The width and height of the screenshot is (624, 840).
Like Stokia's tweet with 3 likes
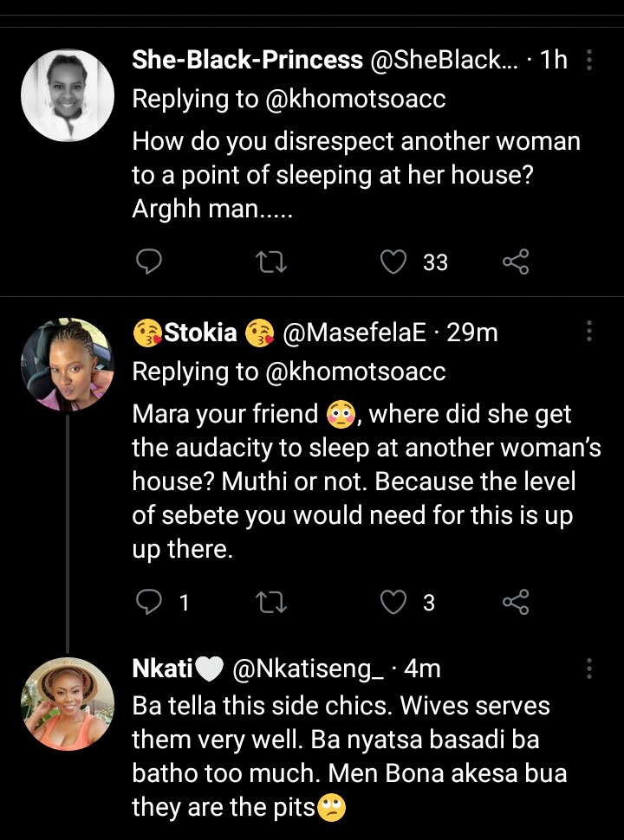tap(394, 602)
